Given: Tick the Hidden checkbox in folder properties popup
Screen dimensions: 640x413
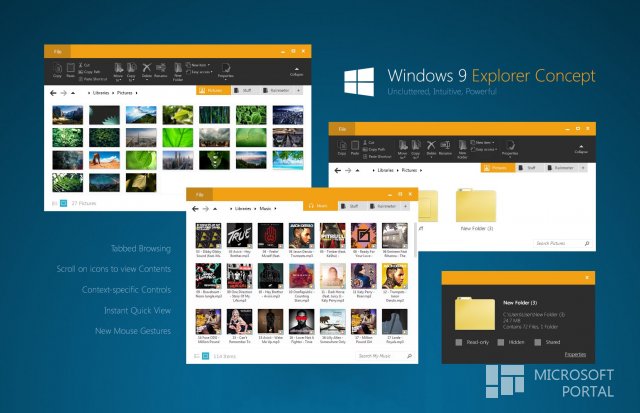Looking at the screenshot, I should [501, 342].
